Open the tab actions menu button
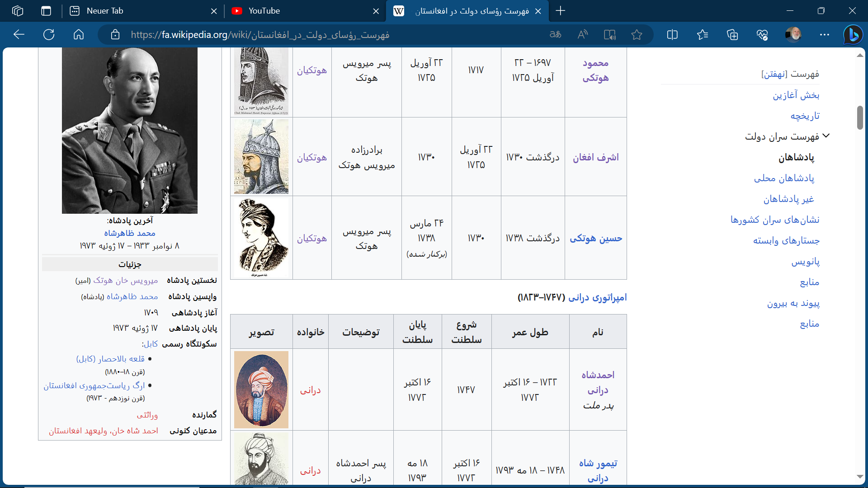The image size is (868, 488). 46,11
